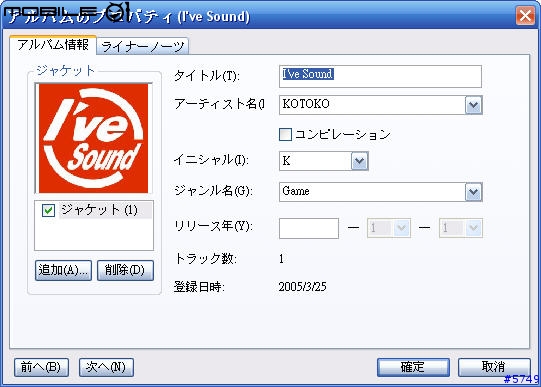Click the I've Sound jacket thumbnail
541x387 pixels.
coord(94,138)
